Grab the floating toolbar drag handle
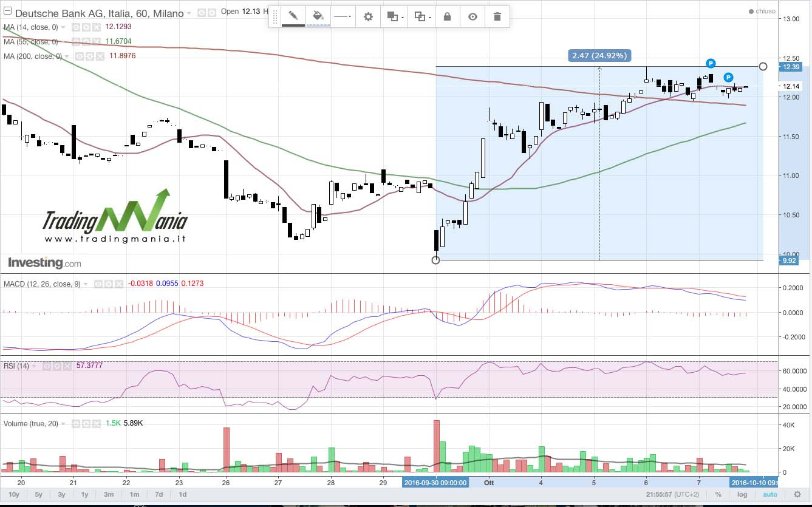Image resolution: width=812 pixels, height=507 pixels. pos(275,16)
